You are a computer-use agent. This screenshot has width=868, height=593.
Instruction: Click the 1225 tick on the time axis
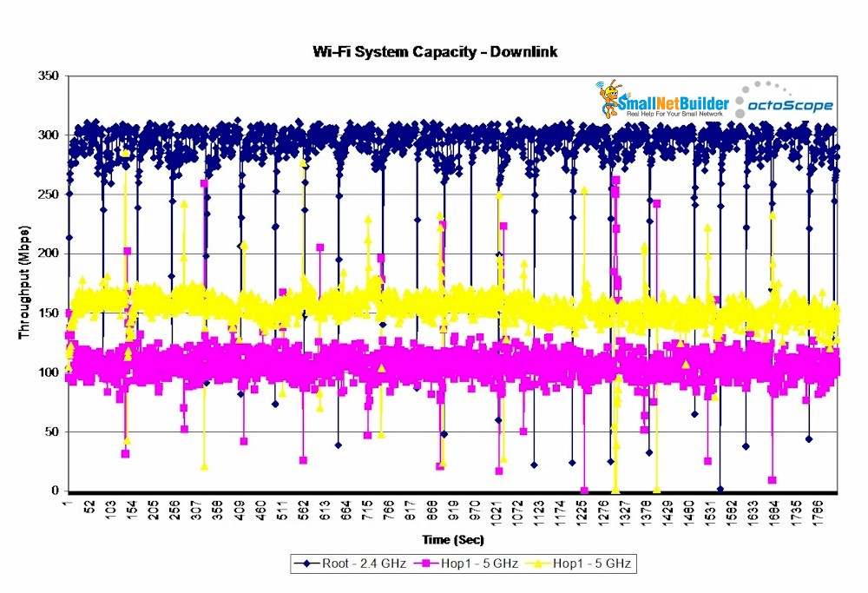pos(582,511)
